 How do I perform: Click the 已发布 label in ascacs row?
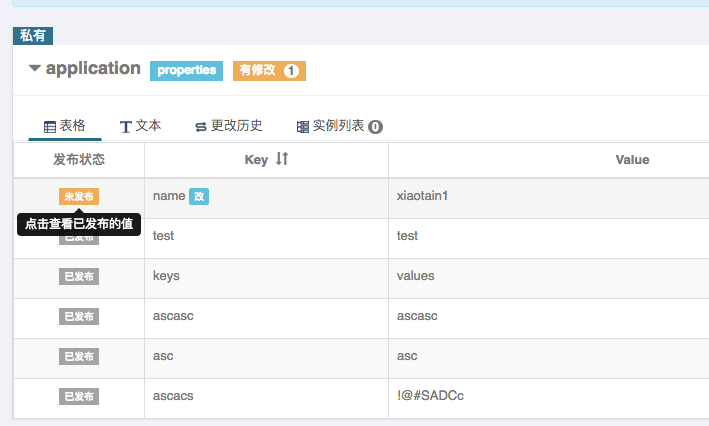tap(79, 397)
